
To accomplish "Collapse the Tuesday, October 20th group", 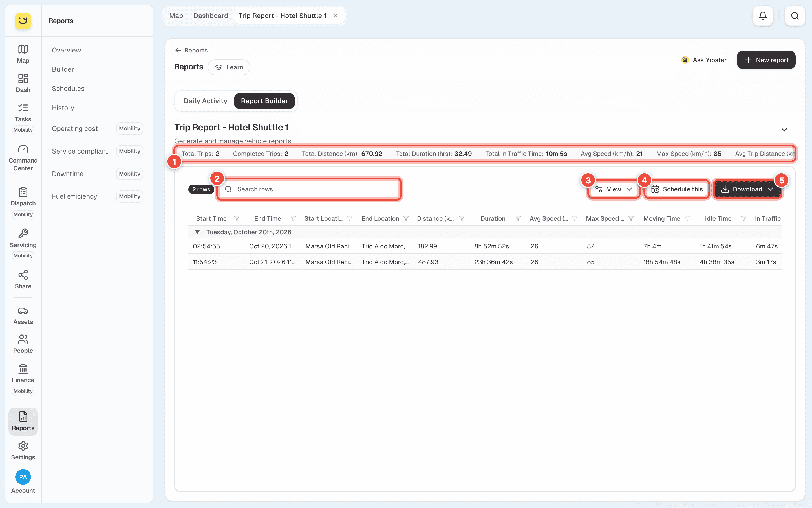I will pos(197,232).
